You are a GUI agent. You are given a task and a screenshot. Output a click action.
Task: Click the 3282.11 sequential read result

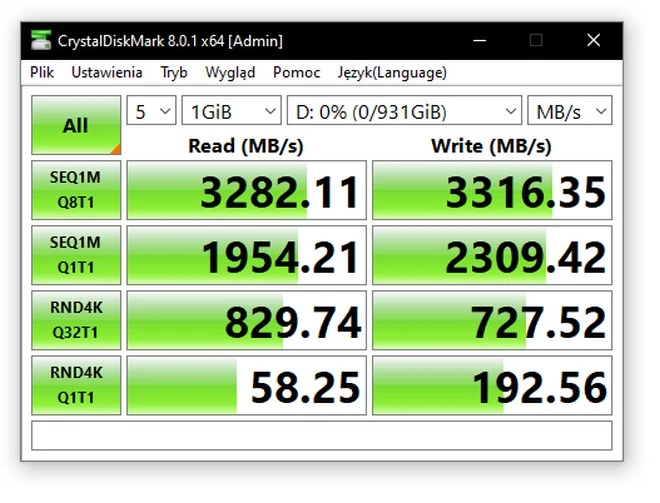point(246,190)
